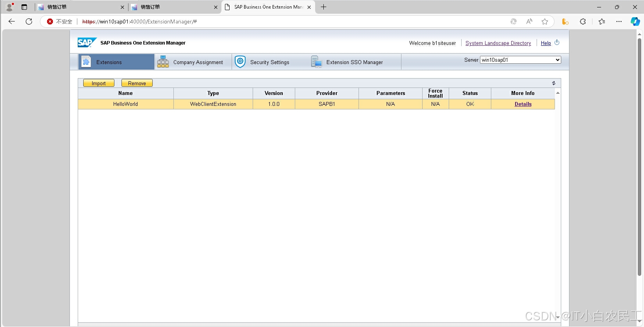Switch to the second 销售订单 browser tab

174,7
